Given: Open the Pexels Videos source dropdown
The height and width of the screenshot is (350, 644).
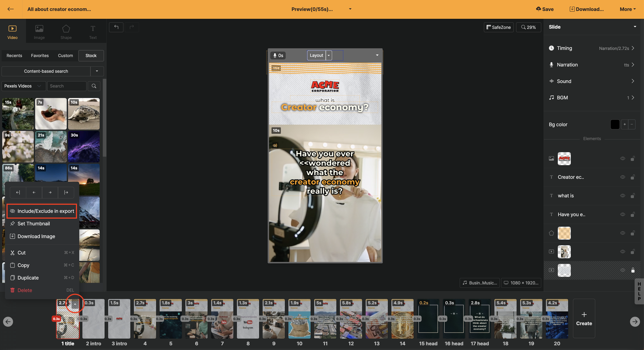Looking at the screenshot, I should coord(24,86).
